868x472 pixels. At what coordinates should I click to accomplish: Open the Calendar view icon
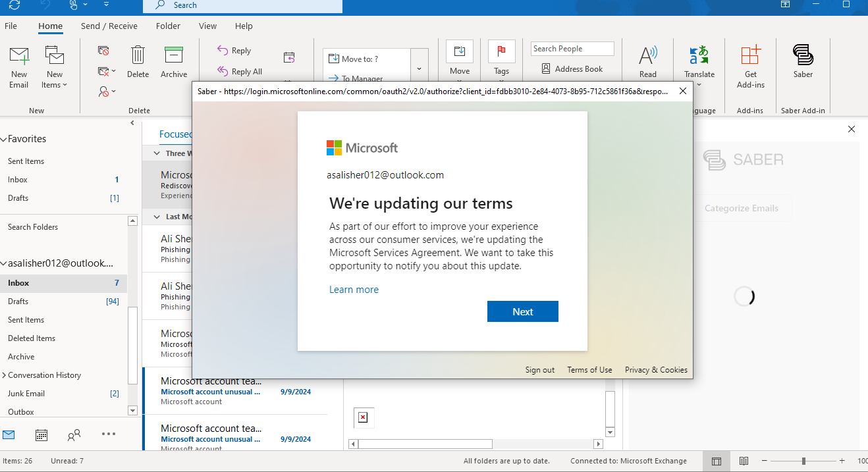[41, 434]
